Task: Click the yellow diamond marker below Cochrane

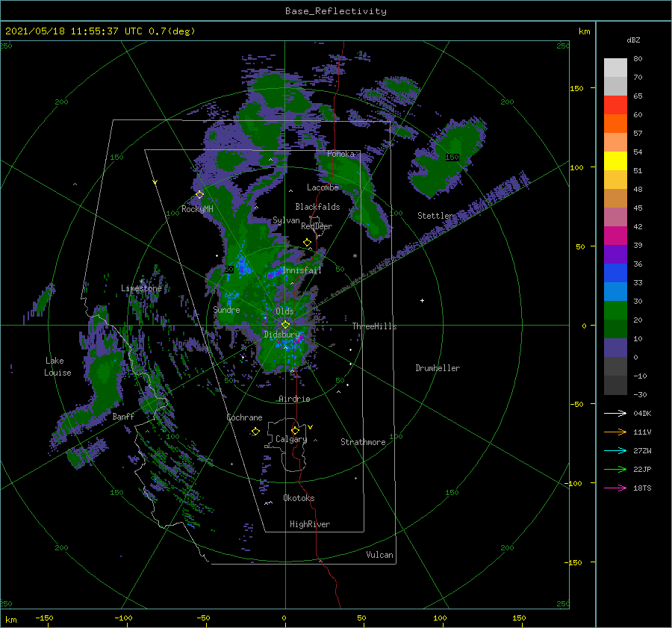Action: pyautogui.click(x=255, y=432)
